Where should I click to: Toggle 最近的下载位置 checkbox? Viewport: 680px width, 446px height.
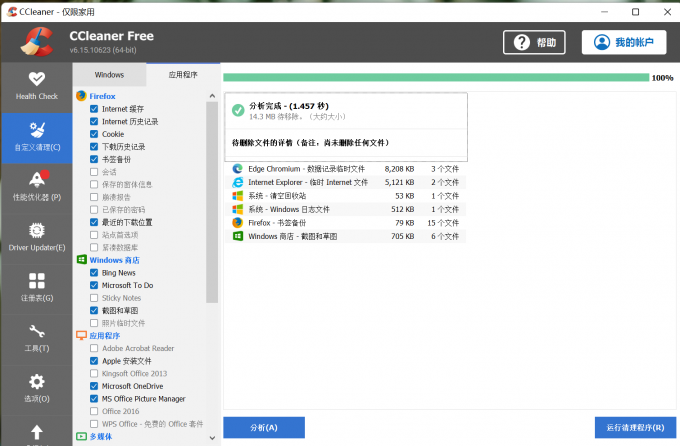coord(94,222)
